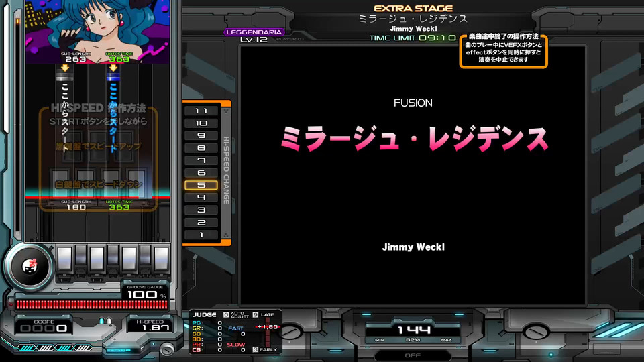Select hi-speed level 6

tap(201, 173)
